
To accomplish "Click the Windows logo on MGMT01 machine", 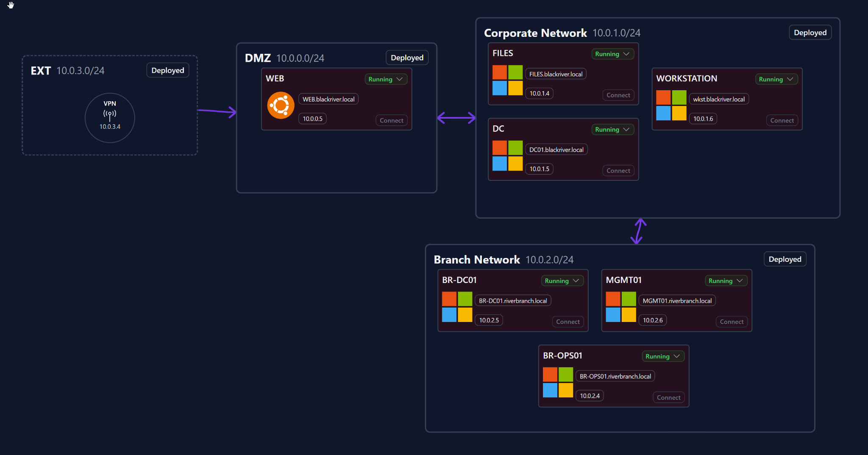I will [621, 307].
